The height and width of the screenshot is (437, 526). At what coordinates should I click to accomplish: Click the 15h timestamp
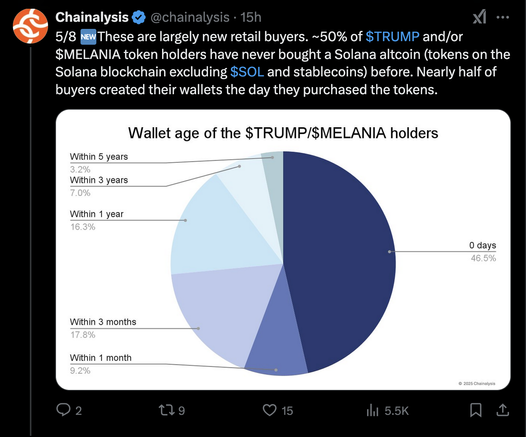pos(251,17)
